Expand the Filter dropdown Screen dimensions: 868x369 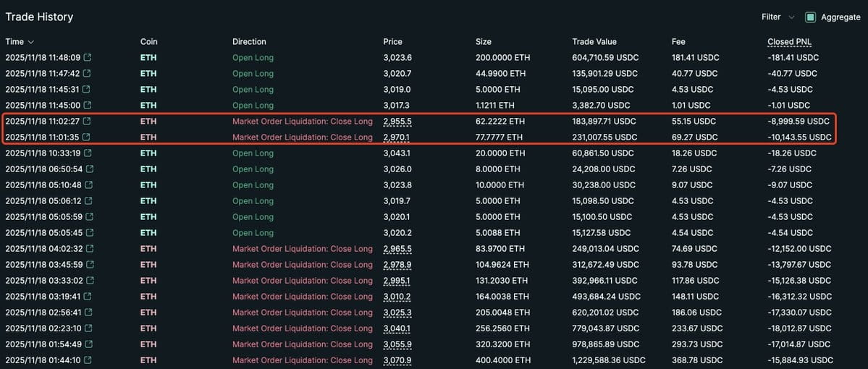pos(778,17)
